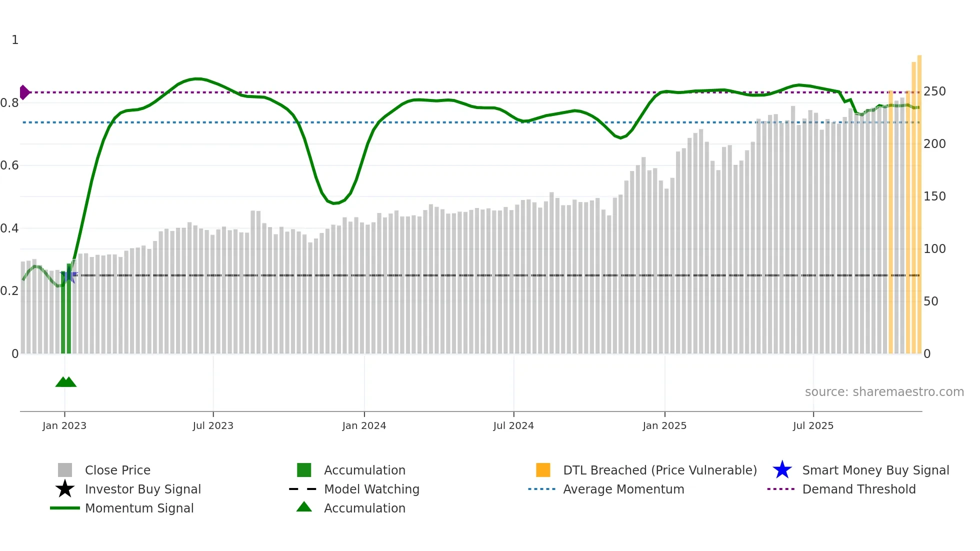The width and height of the screenshot is (980, 551).
Task: Toggle the Model Watching legend entry
Action: click(x=371, y=489)
